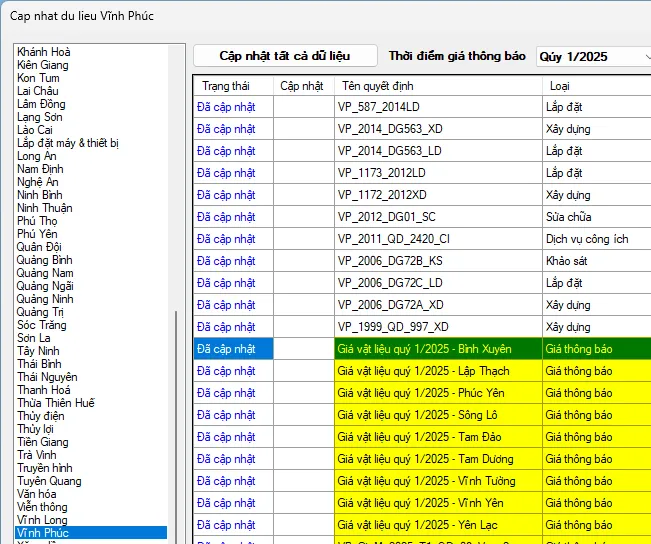Image resolution: width=651 pixels, height=544 pixels.
Task: Select 'Khánh Hoà' in the province list
Action: click(x=44, y=52)
